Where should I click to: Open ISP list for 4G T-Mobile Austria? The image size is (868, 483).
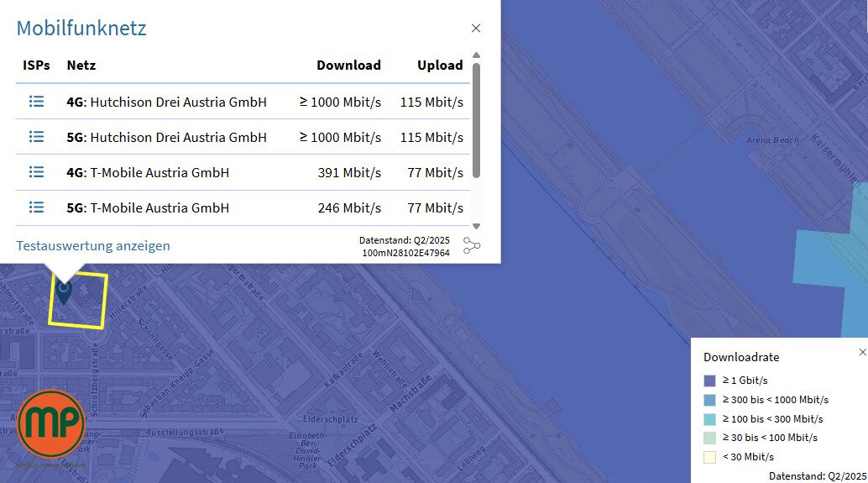[x=36, y=172]
